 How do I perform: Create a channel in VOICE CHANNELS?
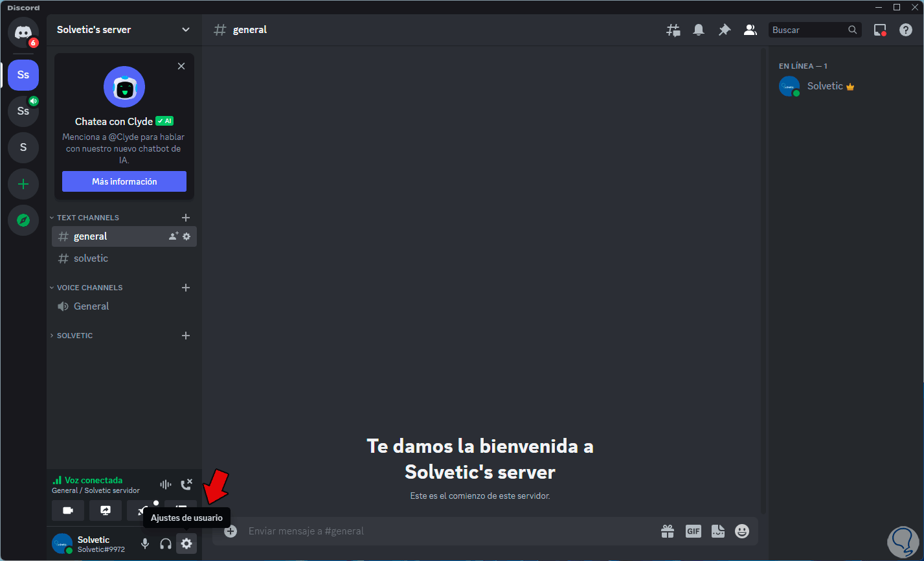pyautogui.click(x=186, y=288)
